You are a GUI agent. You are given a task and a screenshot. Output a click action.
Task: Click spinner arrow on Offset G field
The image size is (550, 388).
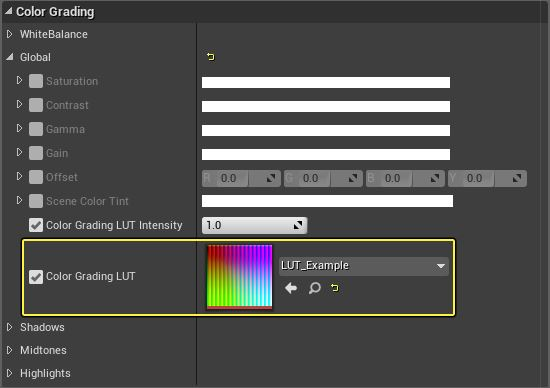(x=353, y=178)
